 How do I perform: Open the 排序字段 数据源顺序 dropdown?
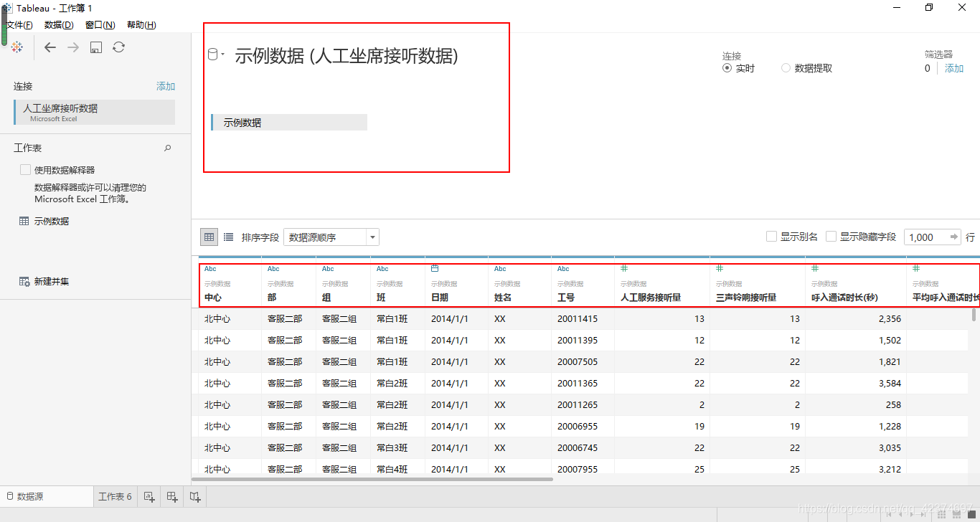click(331, 237)
